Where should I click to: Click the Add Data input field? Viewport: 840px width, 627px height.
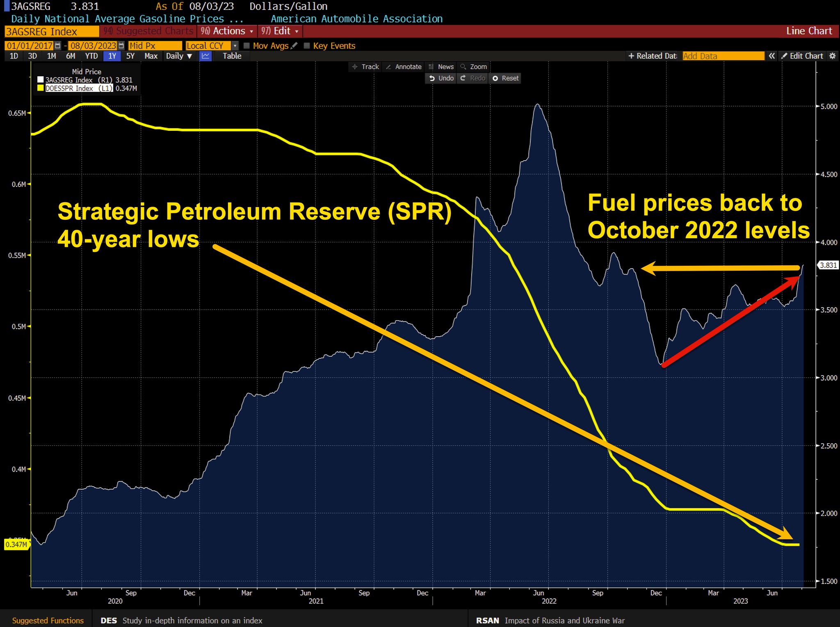[x=723, y=56]
